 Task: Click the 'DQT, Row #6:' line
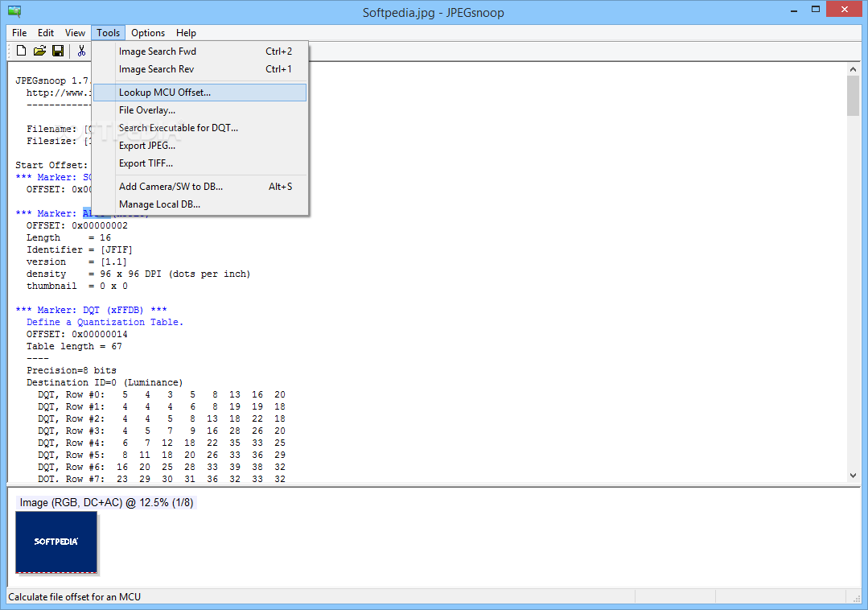click(162, 468)
